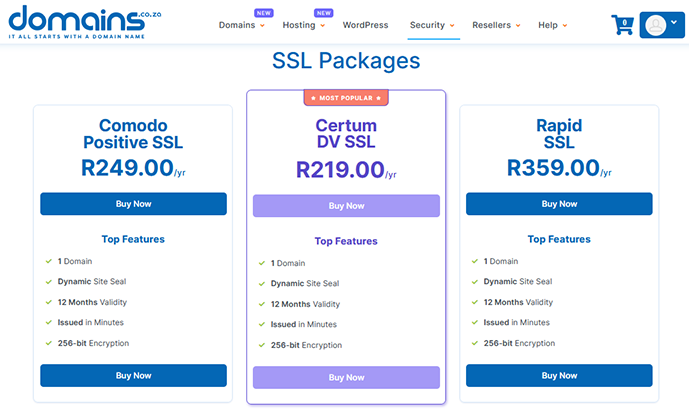Expand the Hosting dropdown menu
The height and width of the screenshot is (411, 689).
(303, 25)
